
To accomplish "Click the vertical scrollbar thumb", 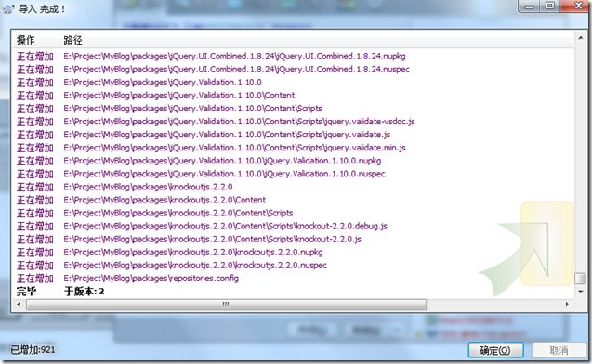I will click(580, 279).
